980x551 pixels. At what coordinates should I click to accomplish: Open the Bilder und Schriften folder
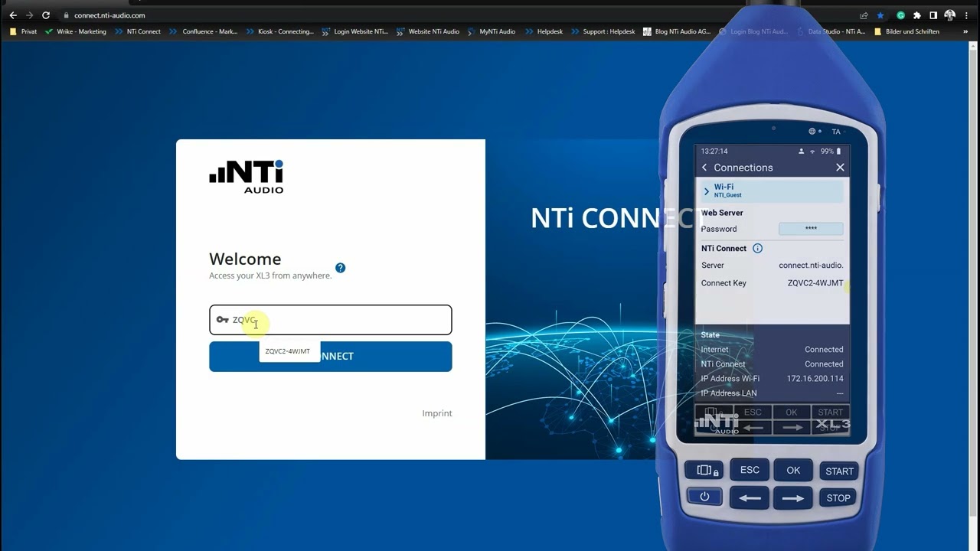click(906, 31)
